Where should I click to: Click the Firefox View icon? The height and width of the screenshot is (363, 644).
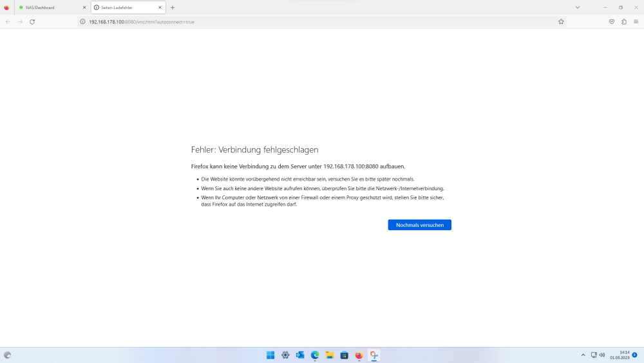(6, 7)
